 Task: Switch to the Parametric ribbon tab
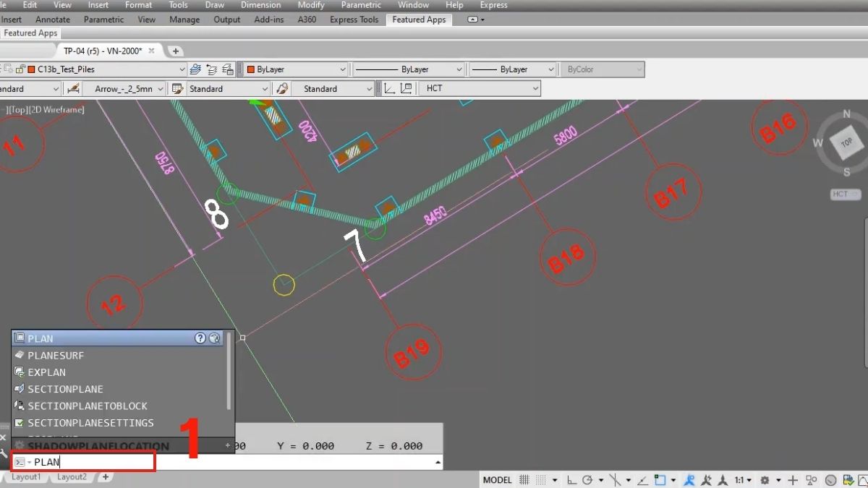pos(103,20)
